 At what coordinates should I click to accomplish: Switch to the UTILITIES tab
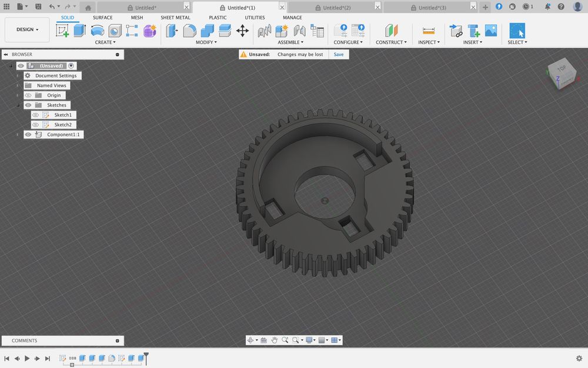pyautogui.click(x=255, y=18)
